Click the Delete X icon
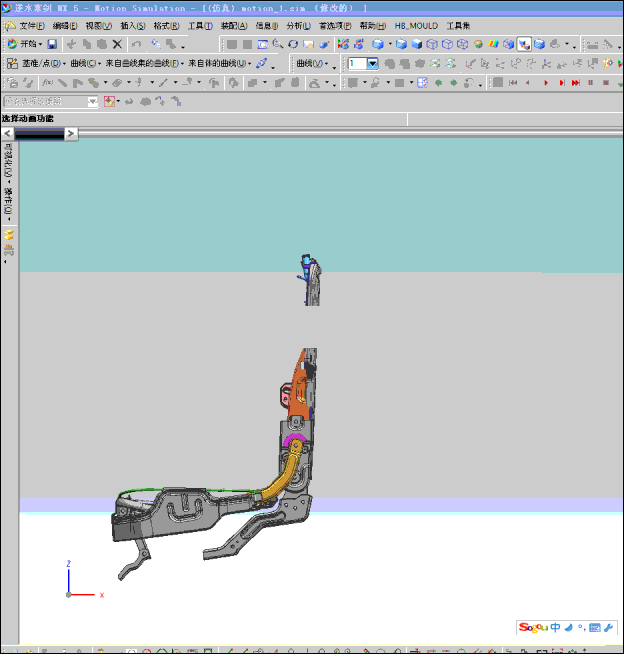624x654 pixels. click(118, 44)
